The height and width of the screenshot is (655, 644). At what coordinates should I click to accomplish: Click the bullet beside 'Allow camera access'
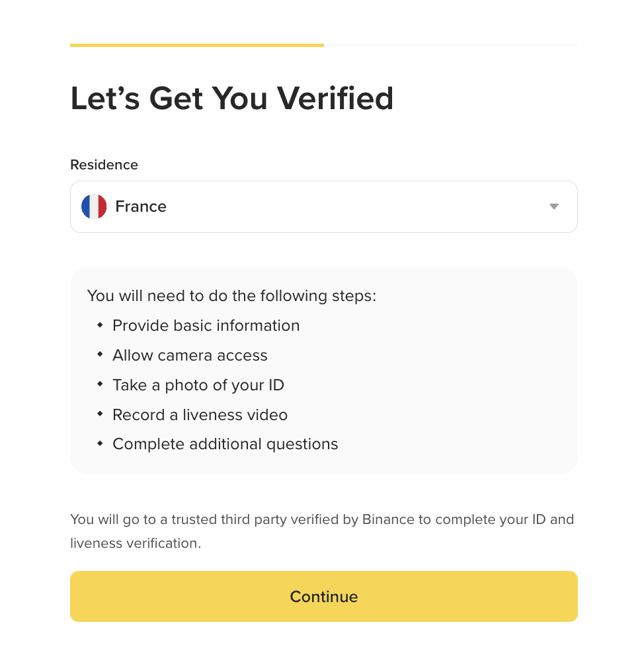[100, 355]
